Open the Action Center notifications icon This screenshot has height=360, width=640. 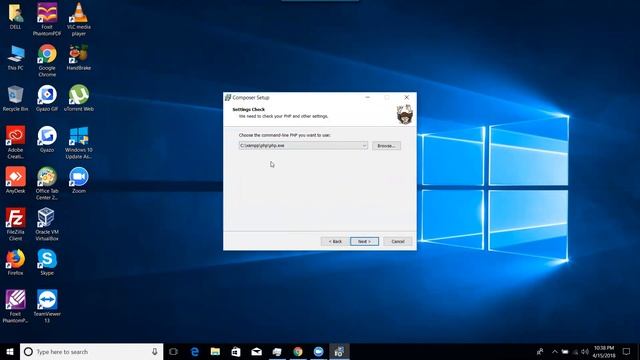coord(627,351)
